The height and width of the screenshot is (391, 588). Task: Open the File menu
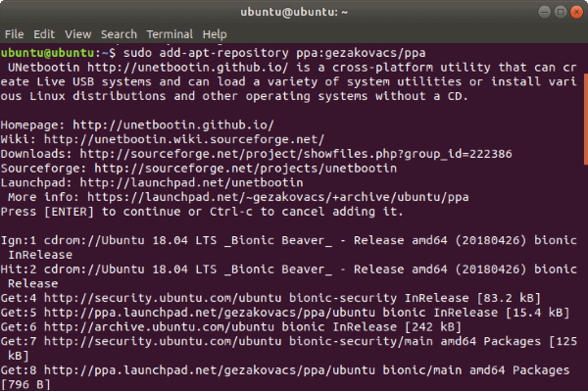(15, 34)
